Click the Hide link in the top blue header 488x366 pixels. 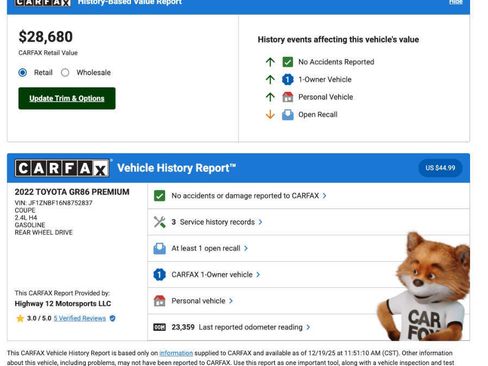click(x=456, y=2)
